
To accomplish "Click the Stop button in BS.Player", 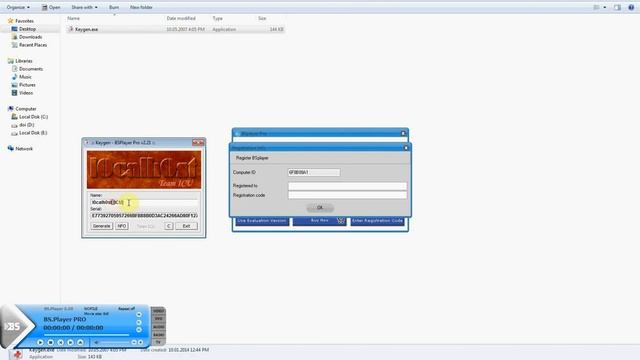I will pyautogui.click(x=51, y=342).
